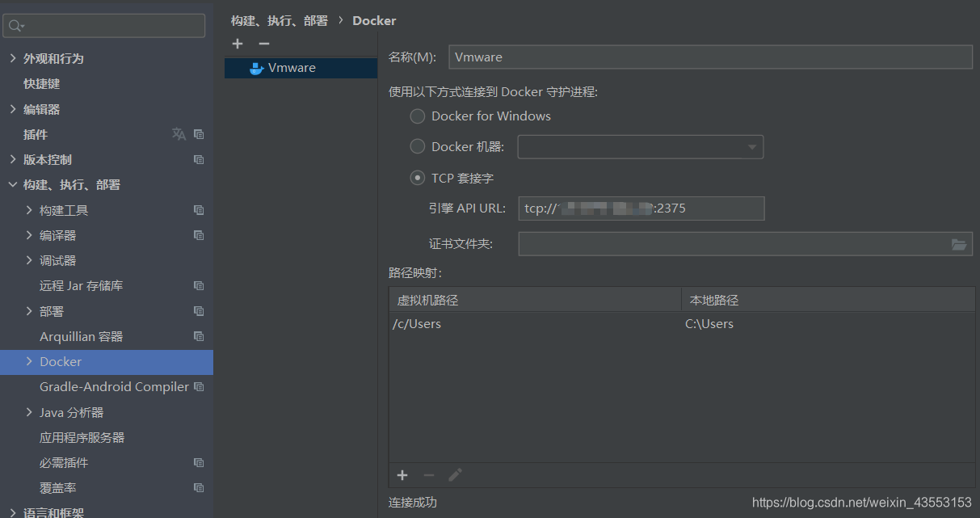Image resolution: width=980 pixels, height=518 pixels.
Task: Click the remove Docker configuration minus icon
Action: coord(263,44)
